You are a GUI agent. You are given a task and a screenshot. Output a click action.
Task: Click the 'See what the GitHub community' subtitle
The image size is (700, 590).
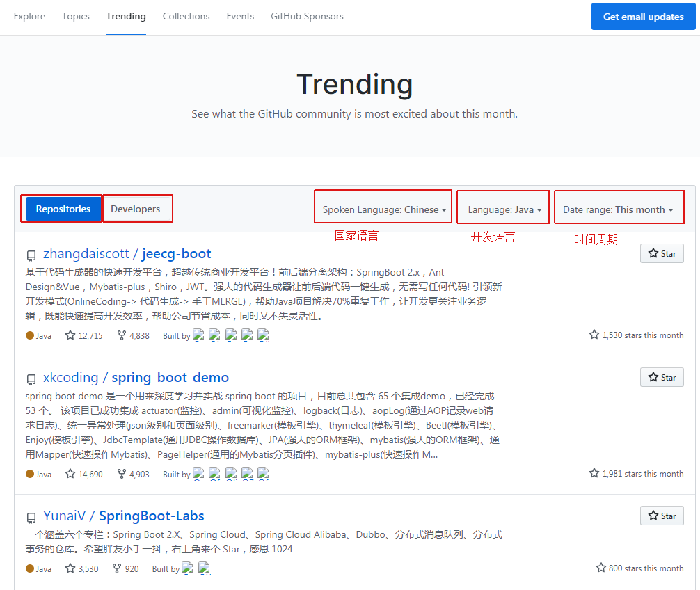pyautogui.click(x=354, y=114)
